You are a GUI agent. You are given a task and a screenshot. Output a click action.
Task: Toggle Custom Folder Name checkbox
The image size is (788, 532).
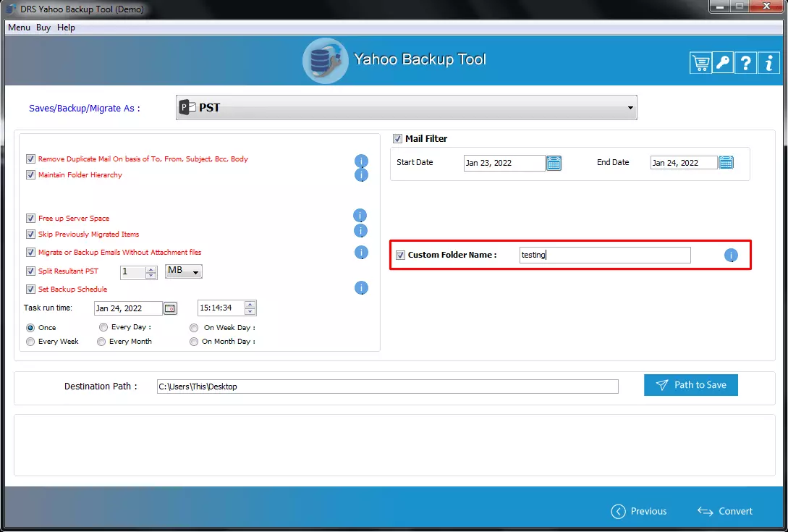coord(401,255)
